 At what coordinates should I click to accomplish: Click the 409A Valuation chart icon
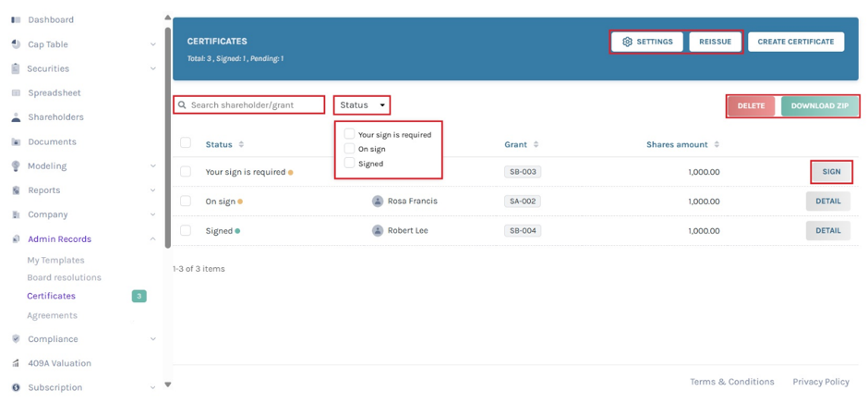[16, 363]
